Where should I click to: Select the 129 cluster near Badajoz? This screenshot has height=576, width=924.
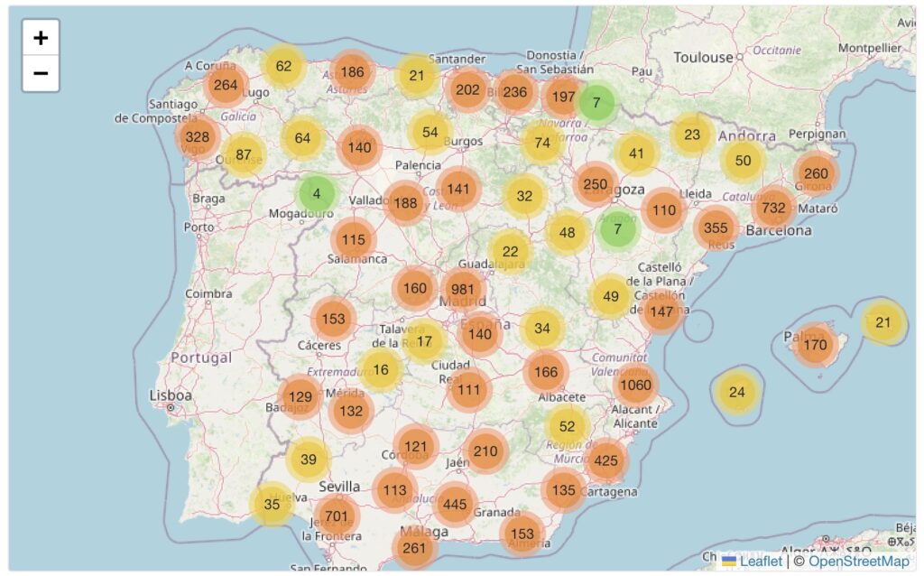pos(300,396)
